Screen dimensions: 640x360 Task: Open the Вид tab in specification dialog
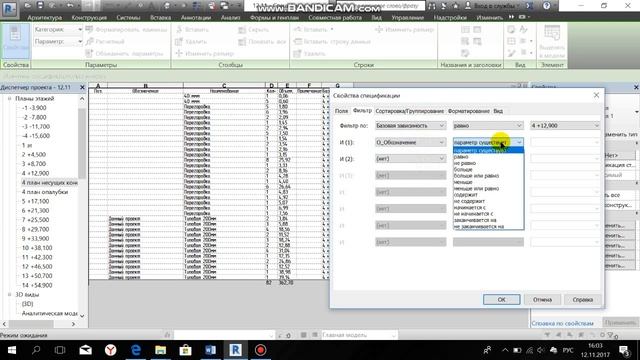point(498,111)
